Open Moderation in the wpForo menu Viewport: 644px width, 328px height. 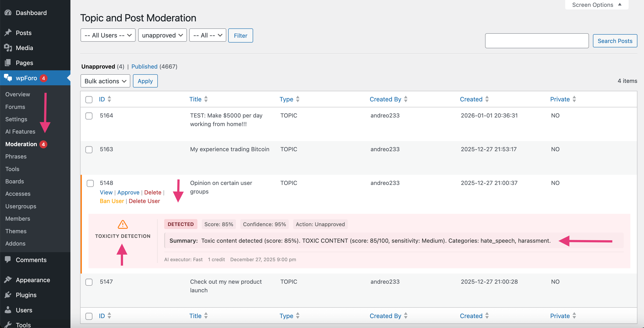coord(21,144)
